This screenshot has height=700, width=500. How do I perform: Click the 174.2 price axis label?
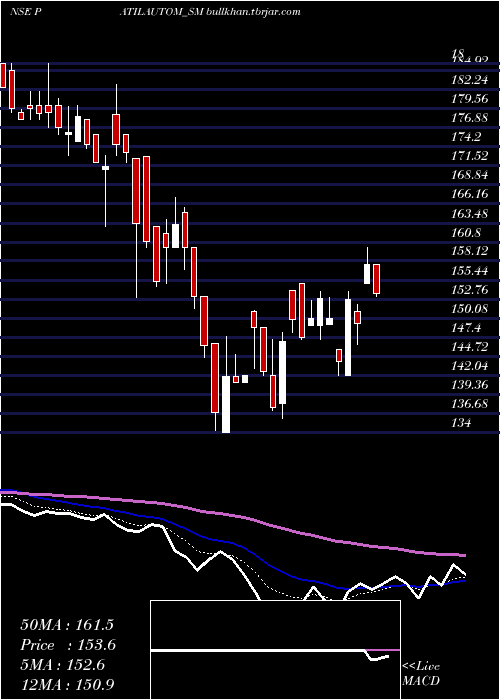point(467,137)
